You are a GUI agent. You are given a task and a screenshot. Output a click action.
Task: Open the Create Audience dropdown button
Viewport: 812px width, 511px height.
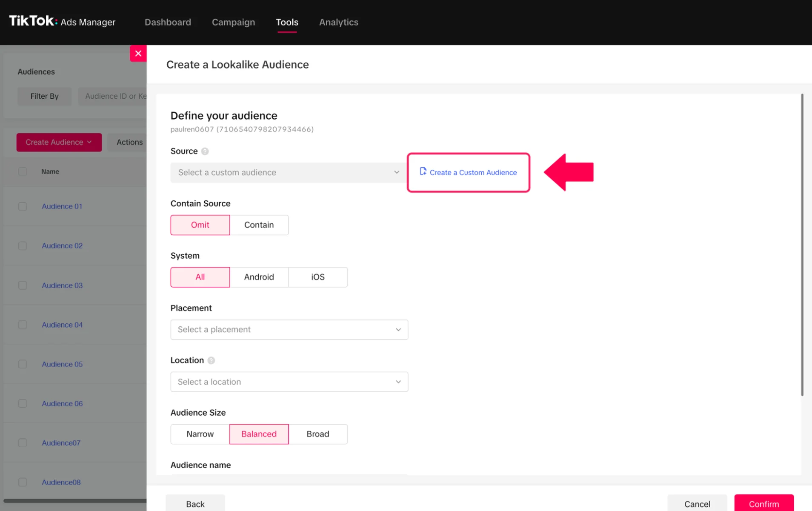(59, 142)
